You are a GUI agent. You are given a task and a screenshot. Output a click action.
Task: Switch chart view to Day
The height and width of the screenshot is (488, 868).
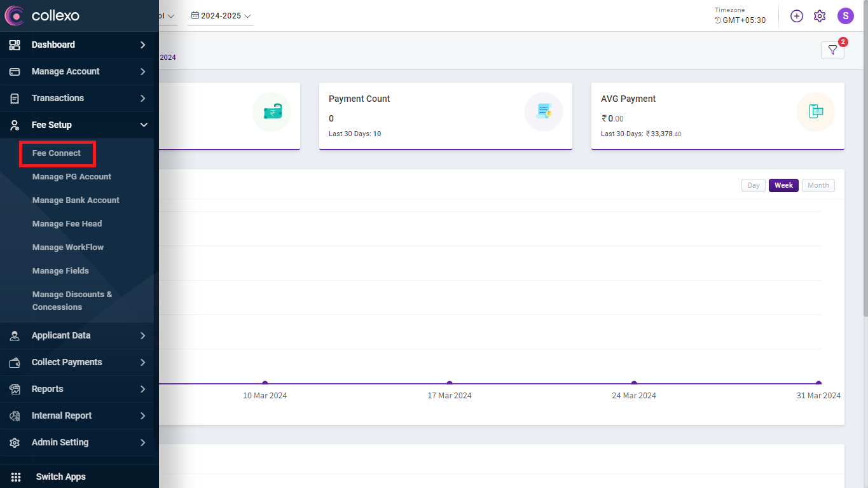pyautogui.click(x=754, y=185)
